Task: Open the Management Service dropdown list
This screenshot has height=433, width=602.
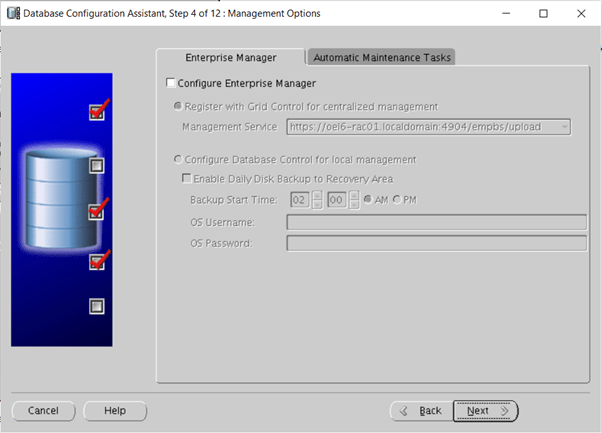Action: [x=565, y=127]
